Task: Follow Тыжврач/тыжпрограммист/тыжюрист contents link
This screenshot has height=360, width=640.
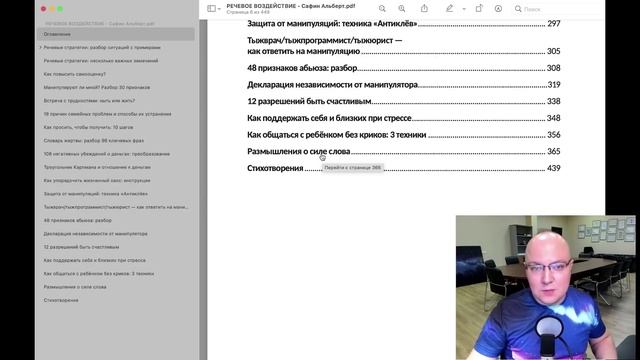Action: click(324, 46)
